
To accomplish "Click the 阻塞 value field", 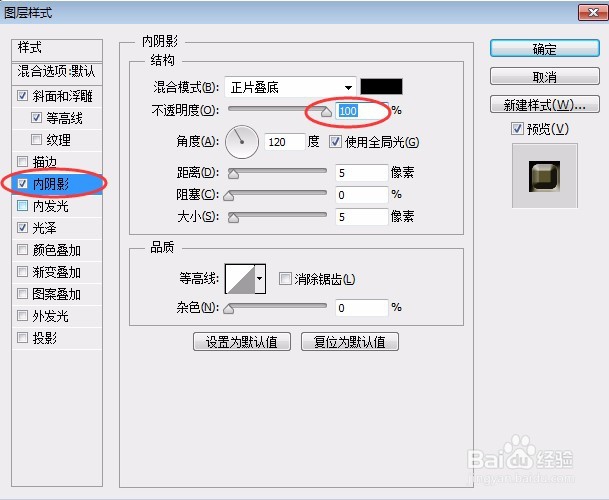I will pyautogui.click(x=362, y=195).
